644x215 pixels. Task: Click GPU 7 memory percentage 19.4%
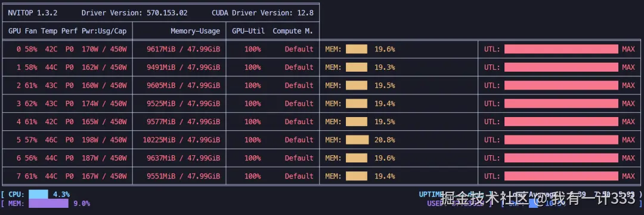(385, 176)
